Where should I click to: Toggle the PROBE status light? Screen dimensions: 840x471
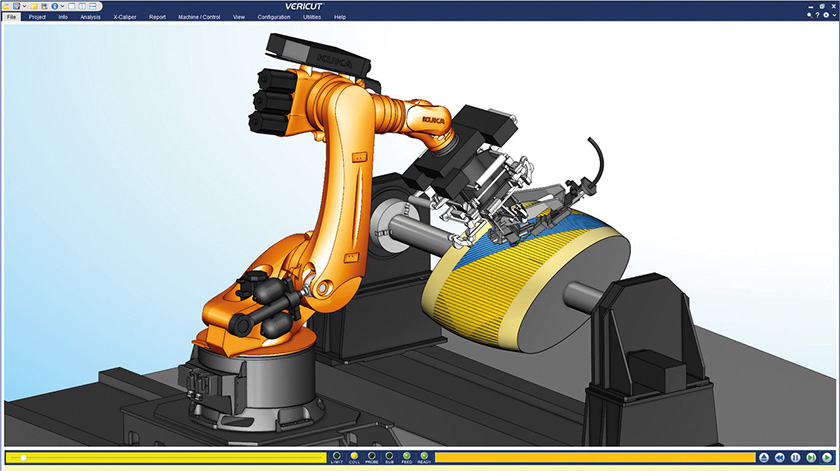[371, 456]
